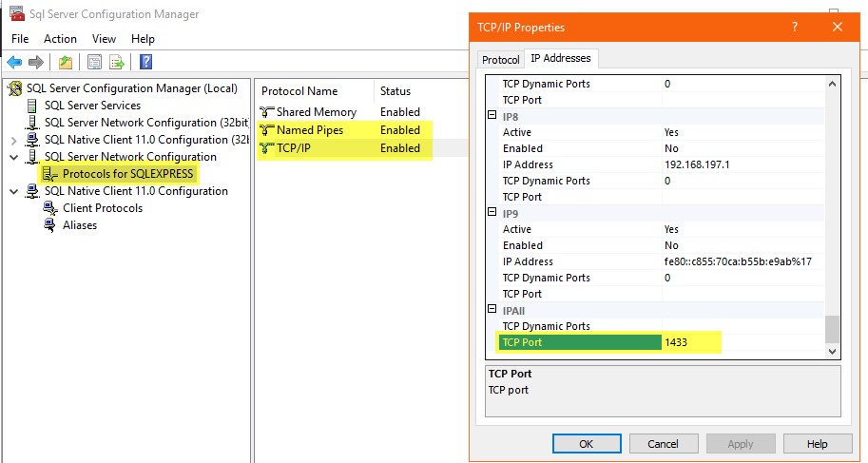Image resolution: width=868 pixels, height=463 pixels.
Task: Click the TCP/IP Enabled status cell
Action: (x=400, y=148)
